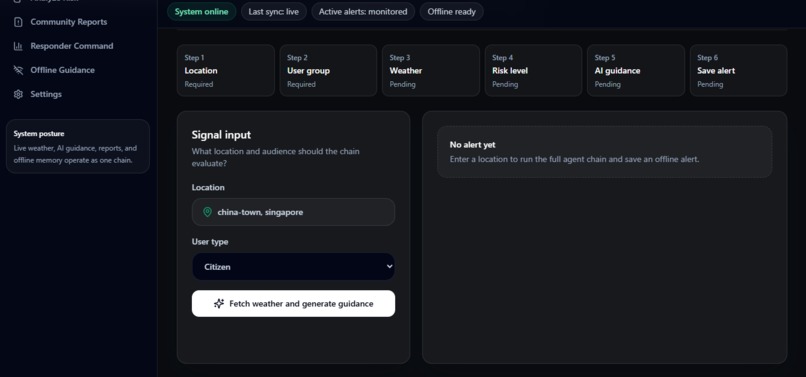This screenshot has height=377, width=806.
Task: Click the Community Reports sidebar icon
Action: point(18,22)
